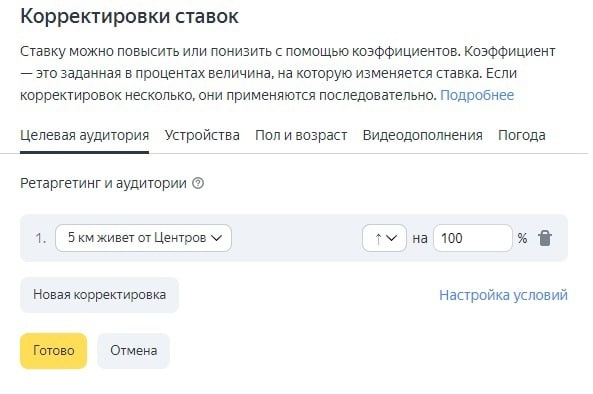Select the Целевая аудитория tab

pyautogui.click(x=84, y=135)
